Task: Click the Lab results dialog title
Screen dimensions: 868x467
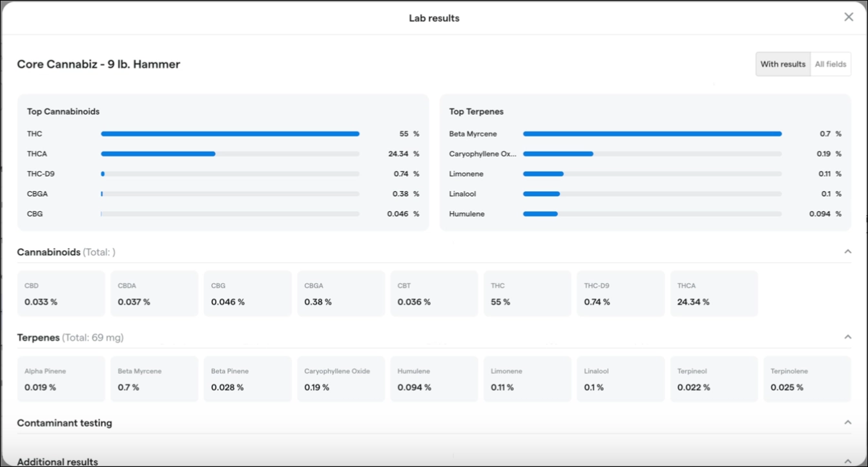Action: pos(434,18)
